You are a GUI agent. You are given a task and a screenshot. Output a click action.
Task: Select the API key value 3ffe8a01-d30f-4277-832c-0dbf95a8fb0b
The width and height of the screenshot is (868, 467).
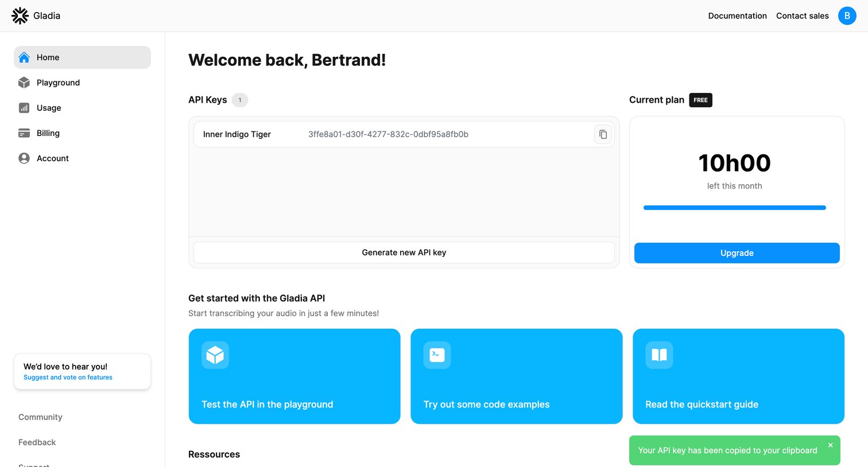(x=389, y=134)
